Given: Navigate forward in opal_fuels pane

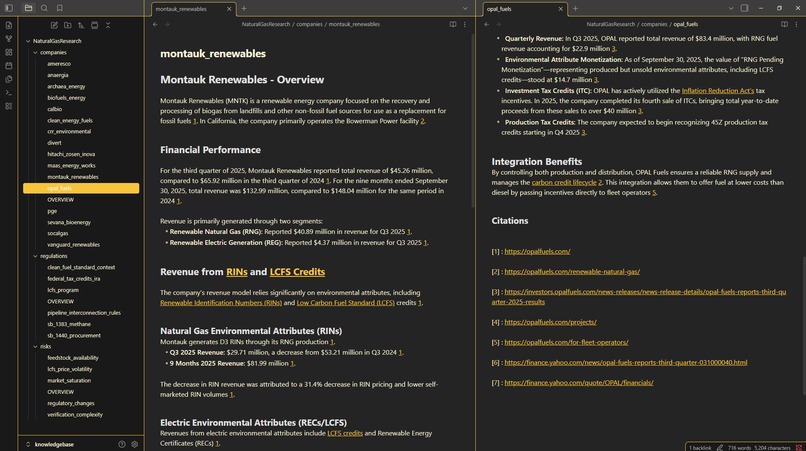Looking at the screenshot, I should click(x=498, y=24).
